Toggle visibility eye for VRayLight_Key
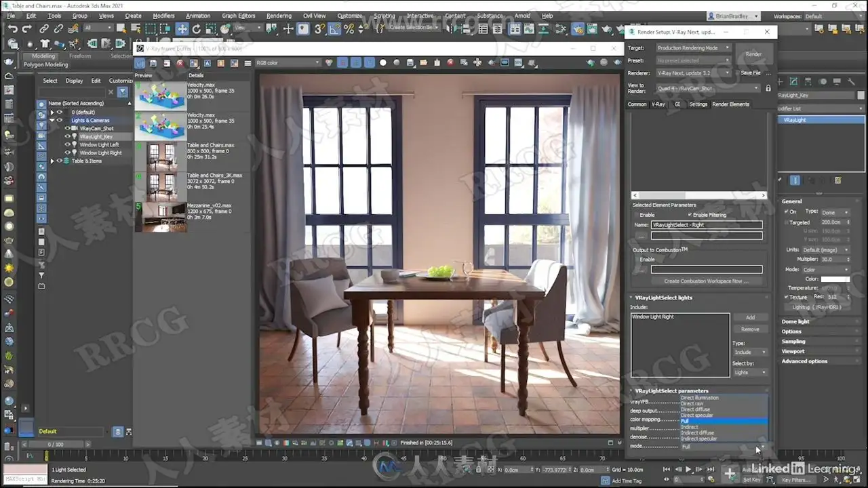This screenshot has width=868, height=488. (67, 136)
